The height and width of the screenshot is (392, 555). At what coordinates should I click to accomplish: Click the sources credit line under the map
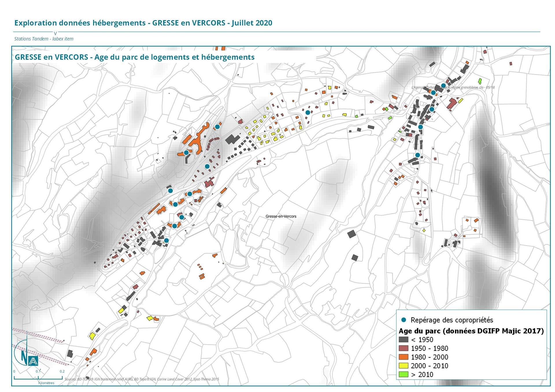(142, 379)
